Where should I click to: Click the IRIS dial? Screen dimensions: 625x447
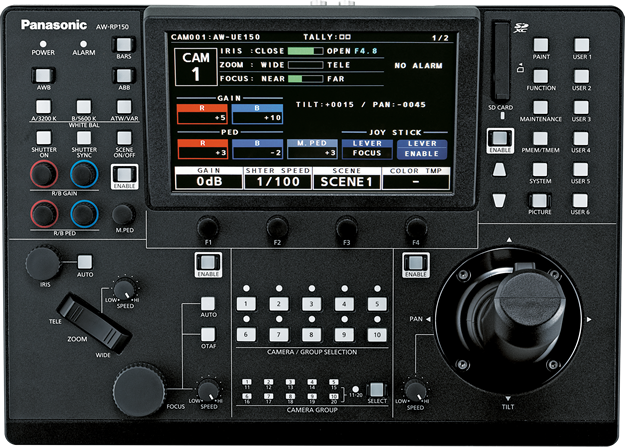point(43,263)
